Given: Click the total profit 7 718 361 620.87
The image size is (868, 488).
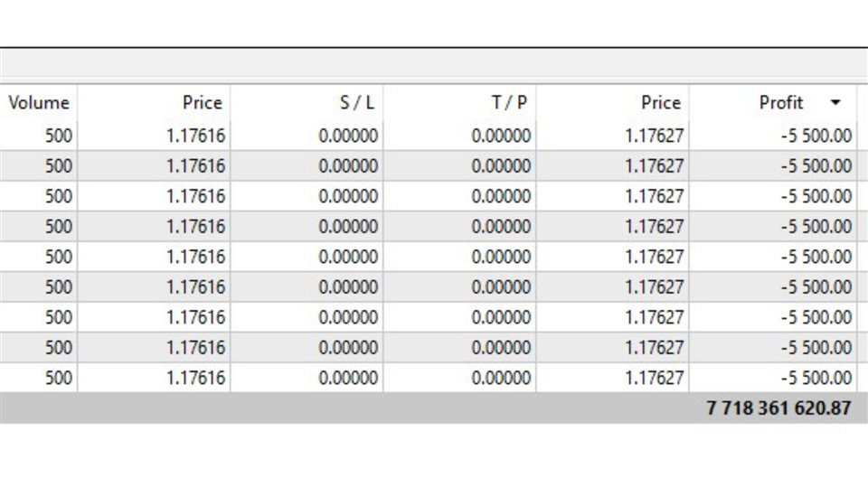Looking at the screenshot, I should pos(778,408).
